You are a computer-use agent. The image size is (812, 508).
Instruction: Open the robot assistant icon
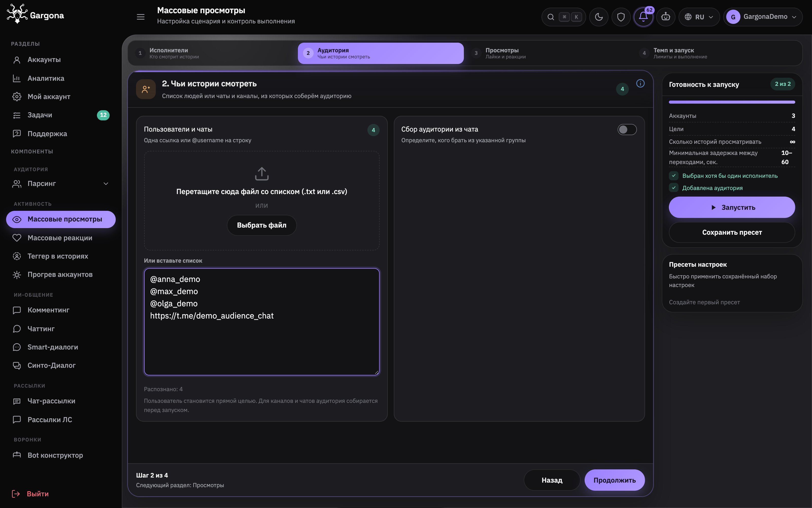point(666,17)
